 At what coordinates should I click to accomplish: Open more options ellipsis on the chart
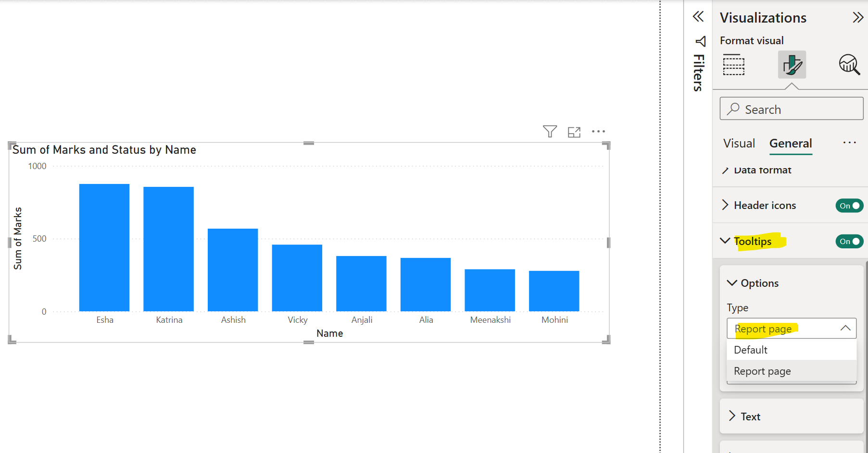598,131
